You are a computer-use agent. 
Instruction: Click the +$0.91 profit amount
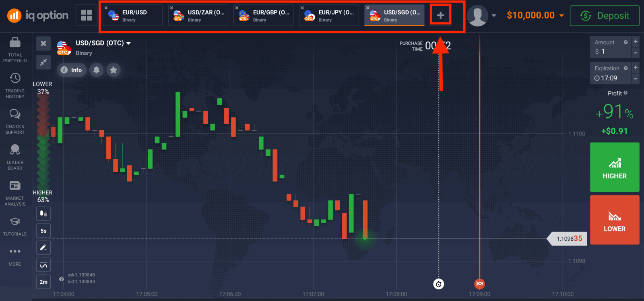pyautogui.click(x=614, y=131)
